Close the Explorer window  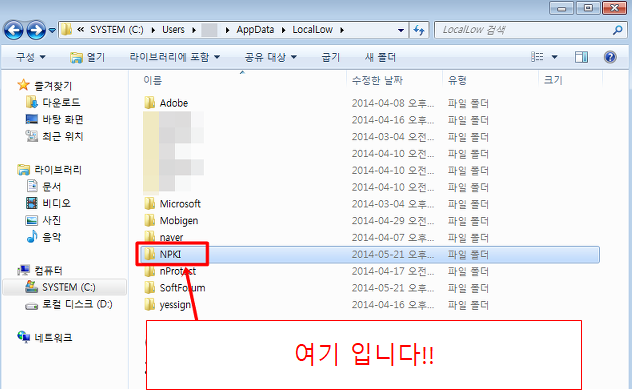[x=614, y=8]
